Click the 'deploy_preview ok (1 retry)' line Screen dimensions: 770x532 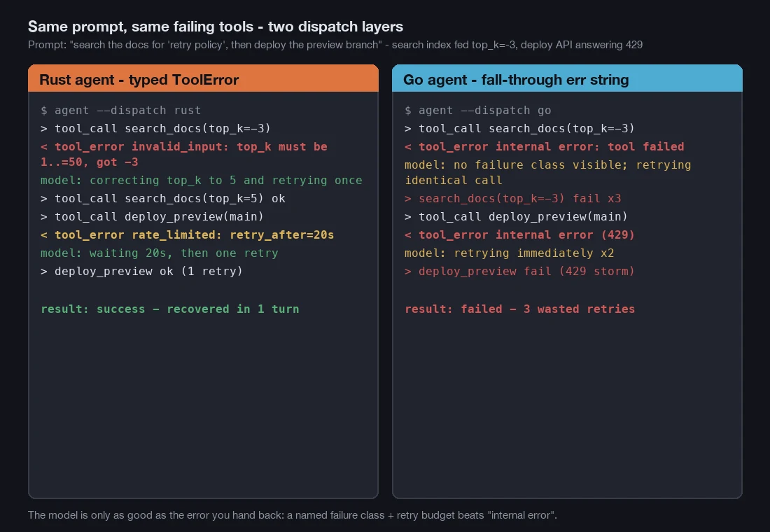(142, 271)
